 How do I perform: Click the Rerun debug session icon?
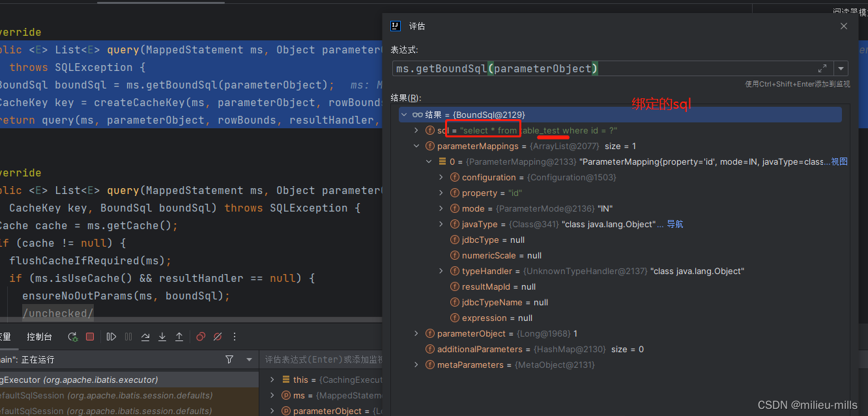72,337
